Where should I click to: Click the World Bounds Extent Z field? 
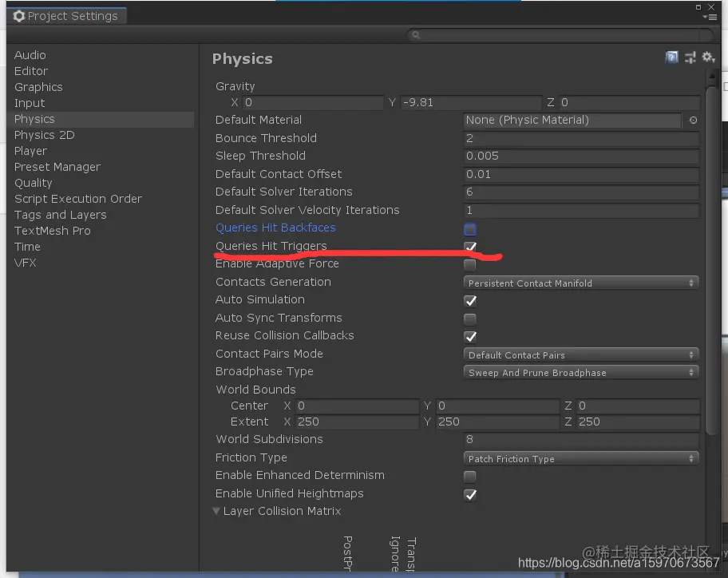pyautogui.click(x=638, y=422)
